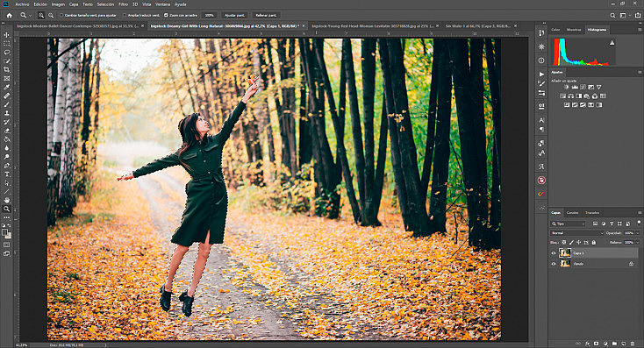Switch to the Canales tab
The width and height of the screenshot is (644, 348).
573,213
